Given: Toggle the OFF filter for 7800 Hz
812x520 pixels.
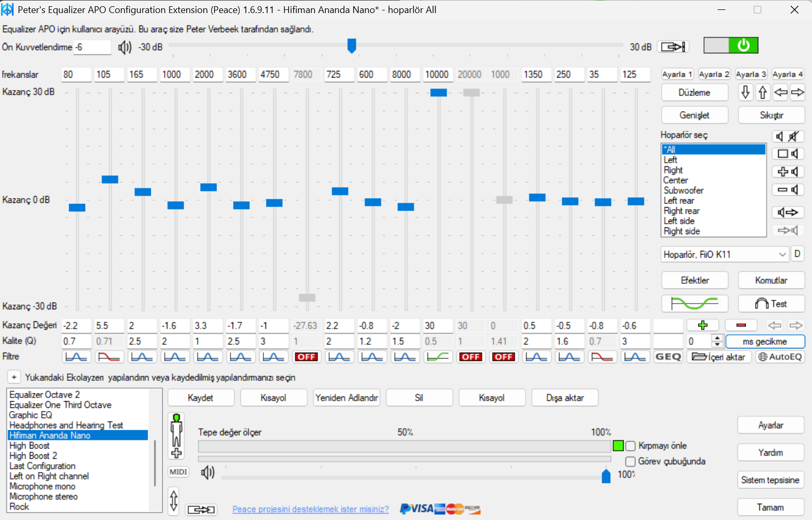Looking at the screenshot, I should 306,357.
